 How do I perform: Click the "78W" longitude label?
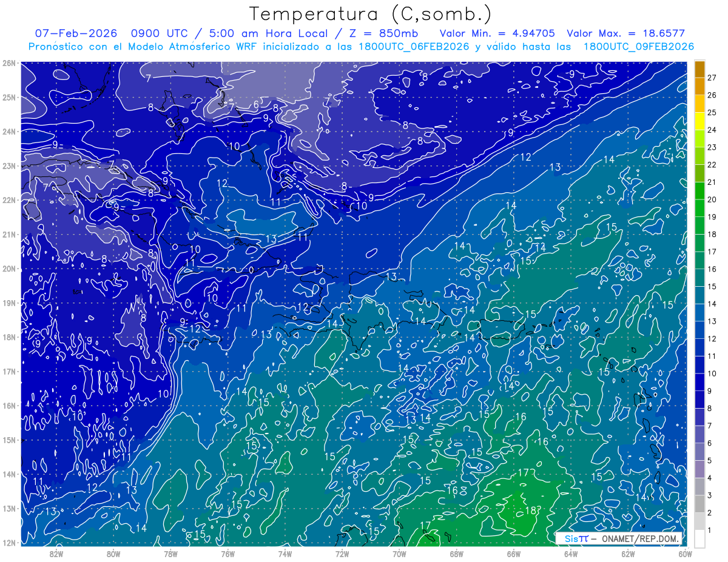tap(170, 554)
